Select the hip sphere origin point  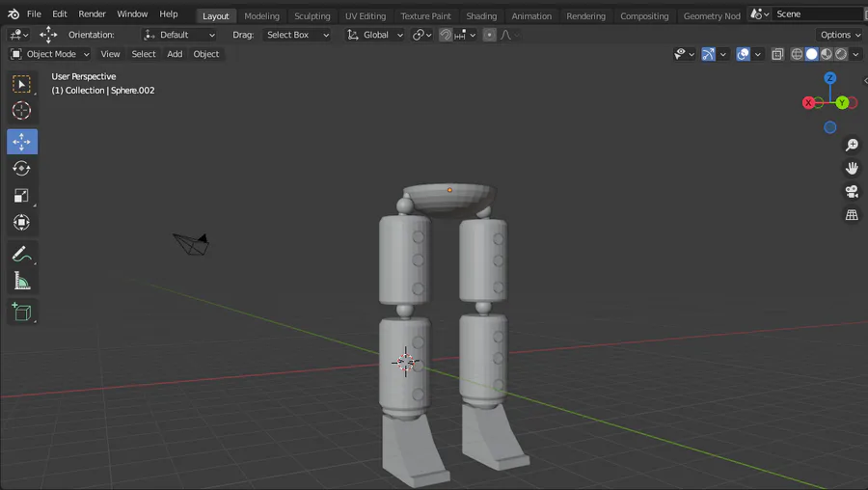pyautogui.click(x=449, y=190)
